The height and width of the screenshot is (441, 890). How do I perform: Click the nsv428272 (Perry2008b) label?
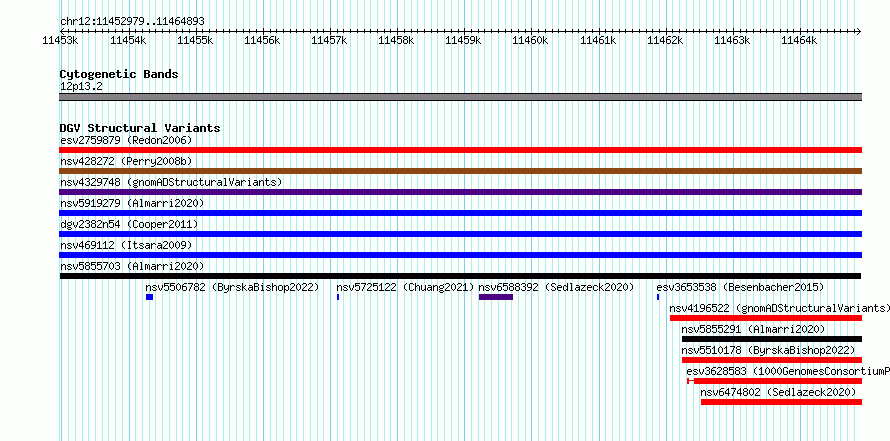(x=127, y=161)
